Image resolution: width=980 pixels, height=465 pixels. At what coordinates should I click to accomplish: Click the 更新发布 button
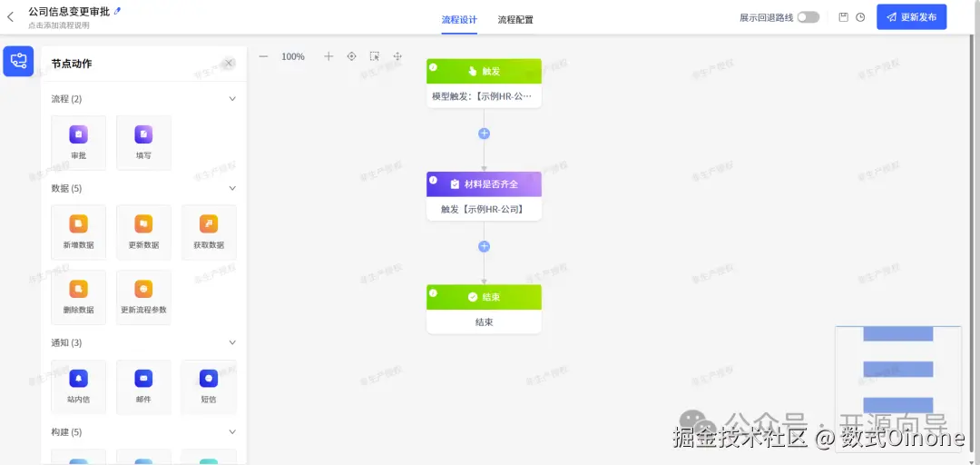click(x=911, y=17)
